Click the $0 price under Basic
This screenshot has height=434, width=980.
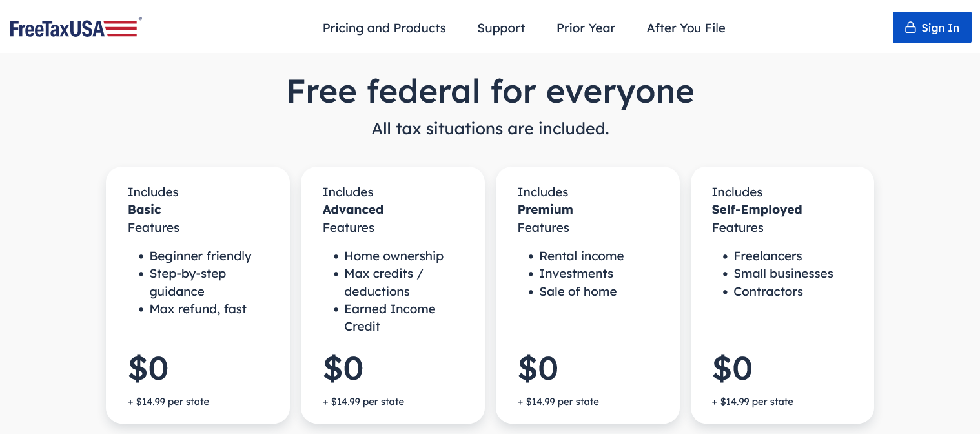(148, 369)
